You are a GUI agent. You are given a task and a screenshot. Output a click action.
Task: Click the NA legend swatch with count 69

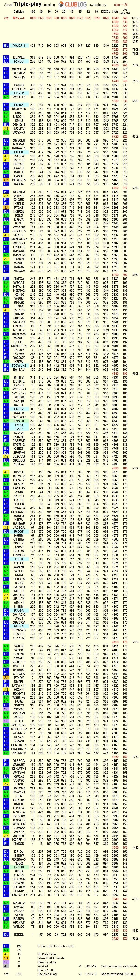[x=6, y=950]
